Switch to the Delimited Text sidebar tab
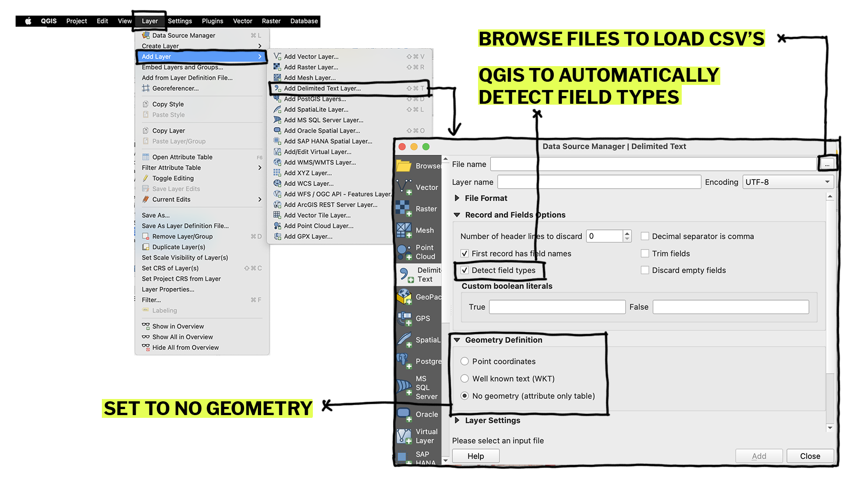This screenshot has width=868, height=478. (418, 275)
